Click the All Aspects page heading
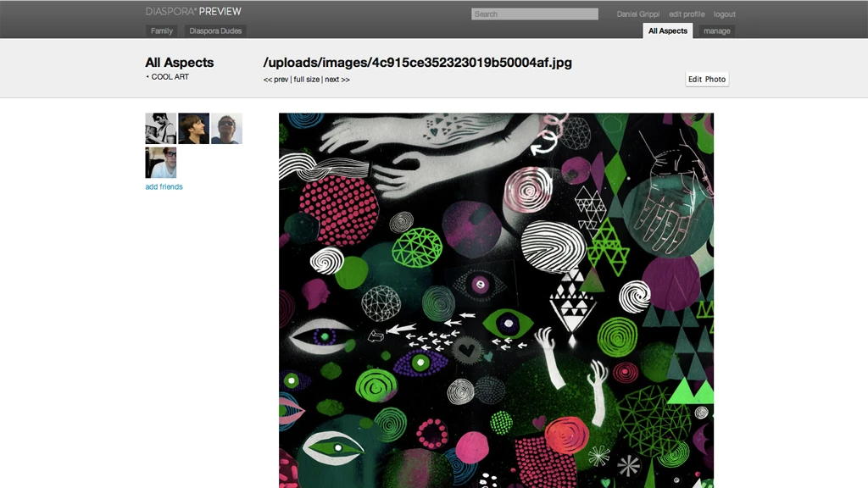Viewport: 868px width, 488px height. click(180, 63)
